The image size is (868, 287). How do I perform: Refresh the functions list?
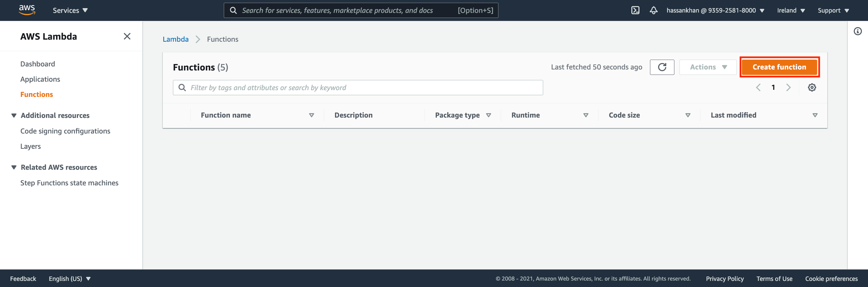coord(662,67)
